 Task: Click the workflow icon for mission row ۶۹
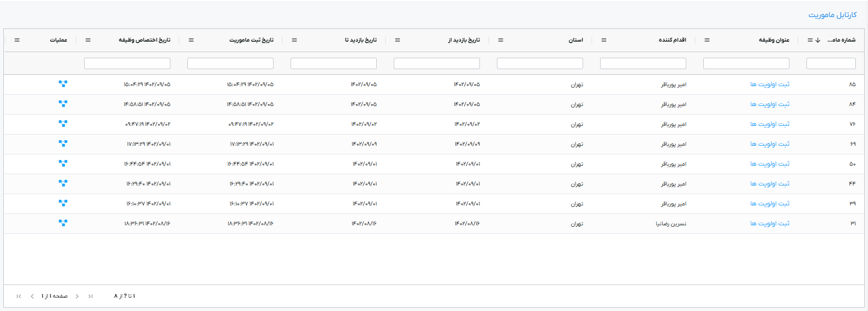click(63, 143)
